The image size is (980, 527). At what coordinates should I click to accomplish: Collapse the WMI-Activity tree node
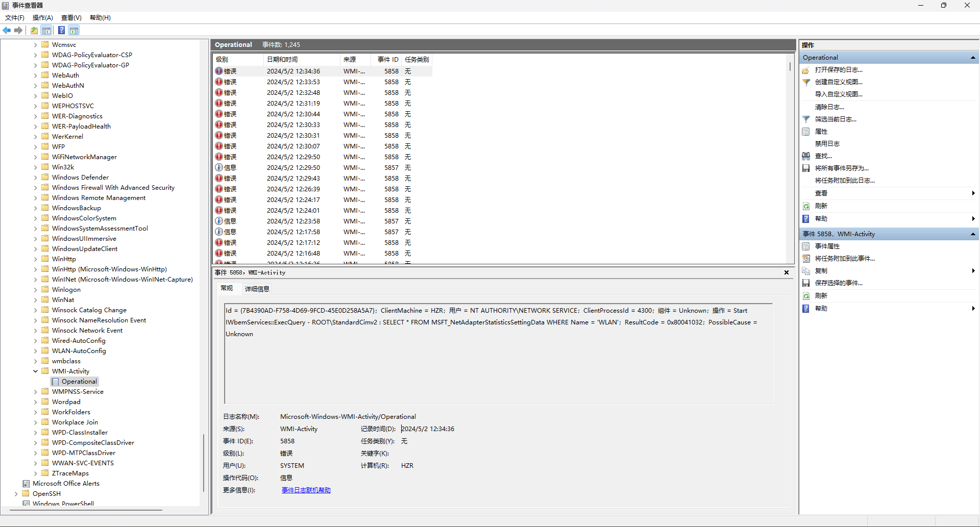coord(35,371)
